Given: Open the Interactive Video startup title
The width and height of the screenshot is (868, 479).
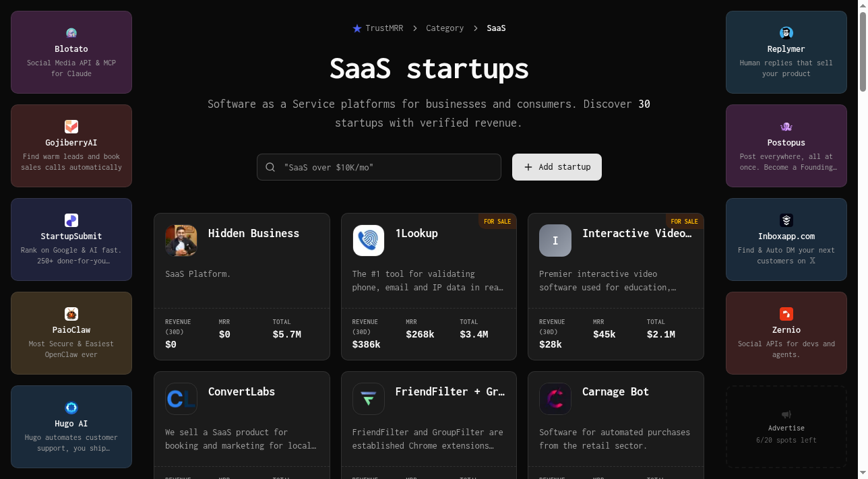Looking at the screenshot, I should [x=637, y=233].
